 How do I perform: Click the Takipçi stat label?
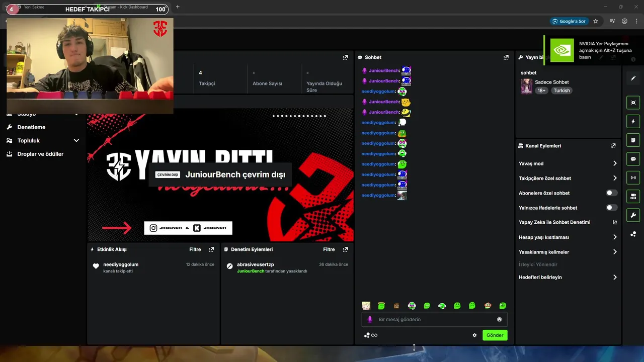[x=207, y=83]
